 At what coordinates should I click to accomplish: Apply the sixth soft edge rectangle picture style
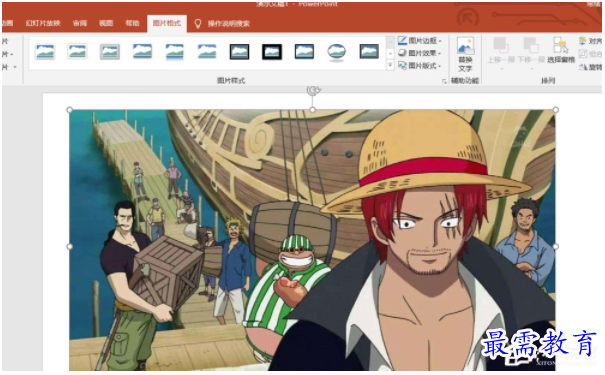point(207,51)
